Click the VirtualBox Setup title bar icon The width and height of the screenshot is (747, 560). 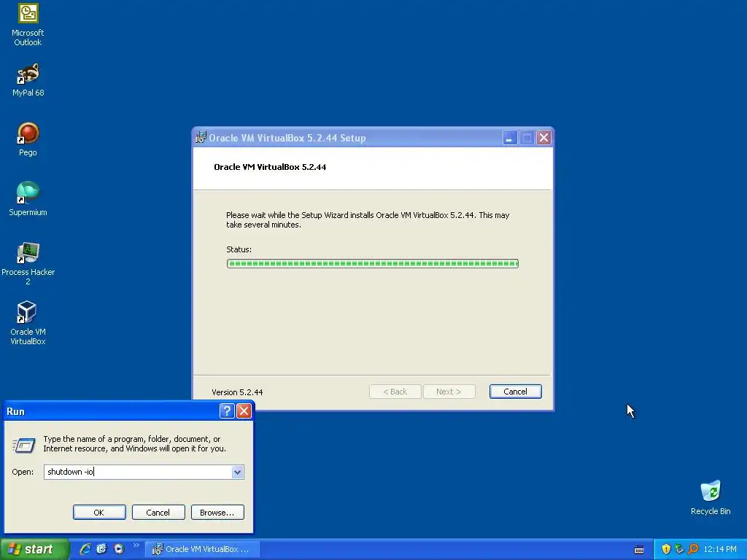point(201,138)
